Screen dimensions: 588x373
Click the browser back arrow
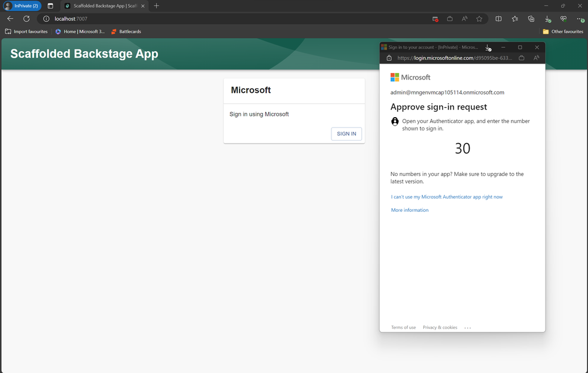[x=10, y=19]
